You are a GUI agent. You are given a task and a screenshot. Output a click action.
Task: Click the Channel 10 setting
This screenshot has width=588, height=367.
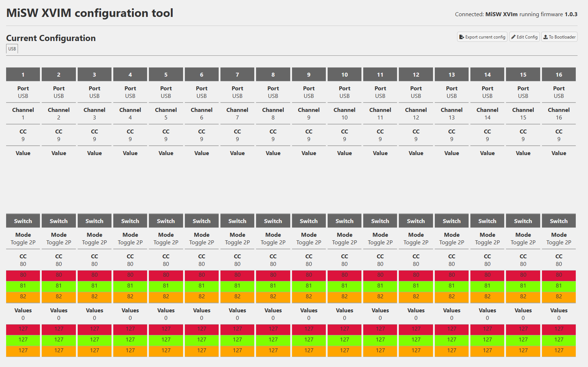[345, 114]
